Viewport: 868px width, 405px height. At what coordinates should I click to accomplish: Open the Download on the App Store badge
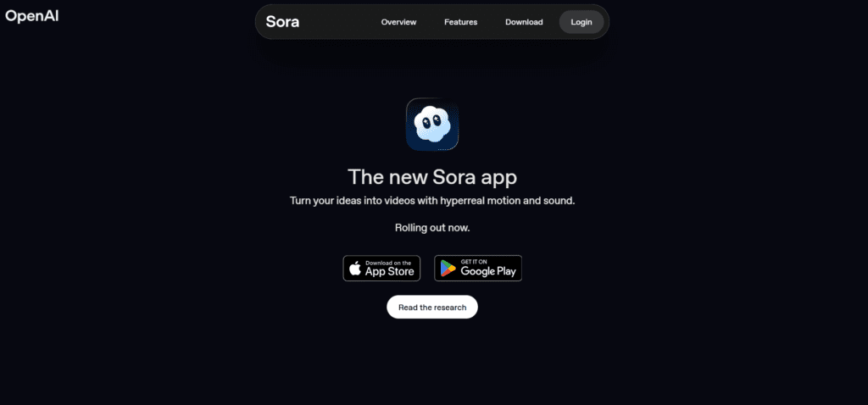click(x=381, y=269)
